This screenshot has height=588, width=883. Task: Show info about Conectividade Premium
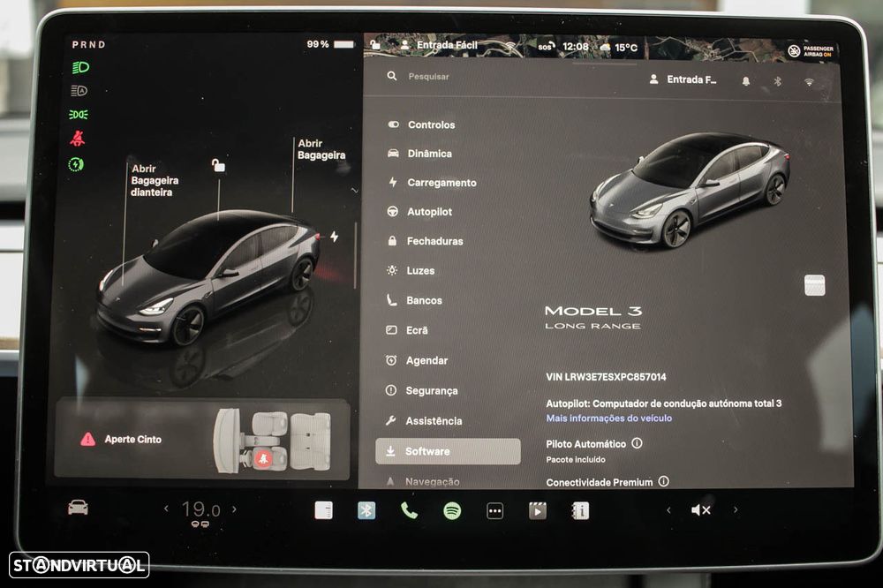(x=664, y=481)
